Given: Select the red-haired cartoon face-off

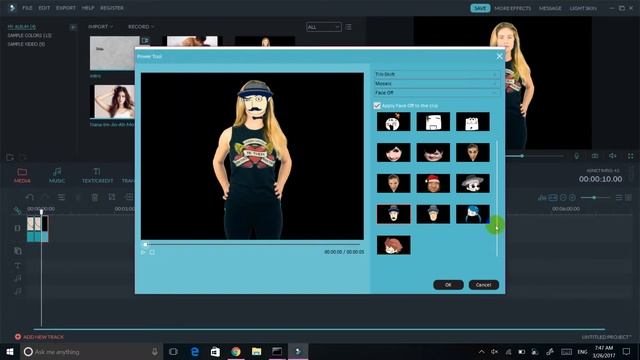Looking at the screenshot, I should coord(393,245).
